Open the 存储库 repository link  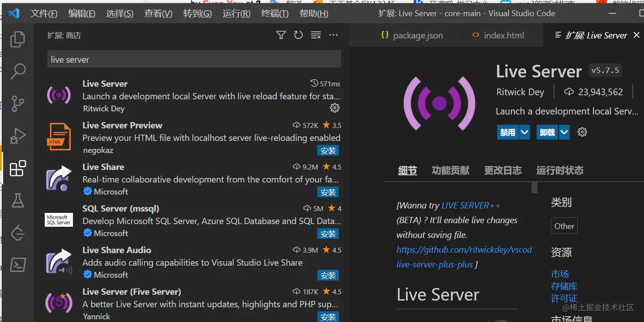(564, 286)
